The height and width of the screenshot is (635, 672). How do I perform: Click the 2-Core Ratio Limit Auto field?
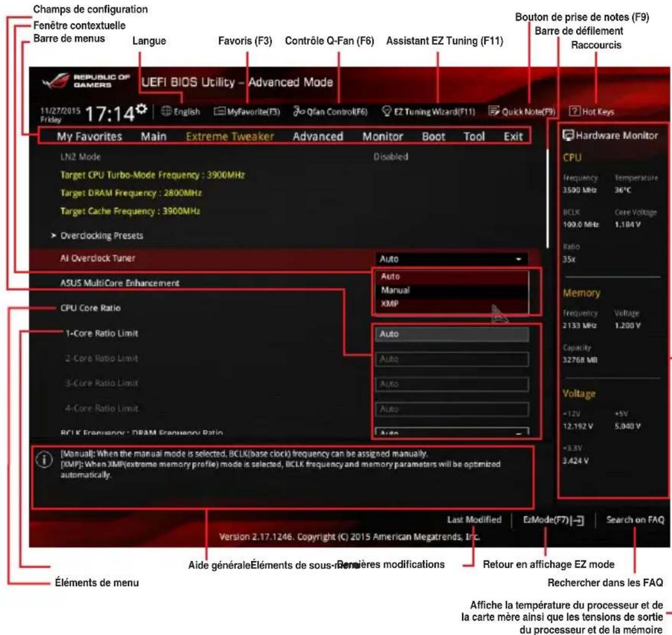pyautogui.click(x=452, y=359)
